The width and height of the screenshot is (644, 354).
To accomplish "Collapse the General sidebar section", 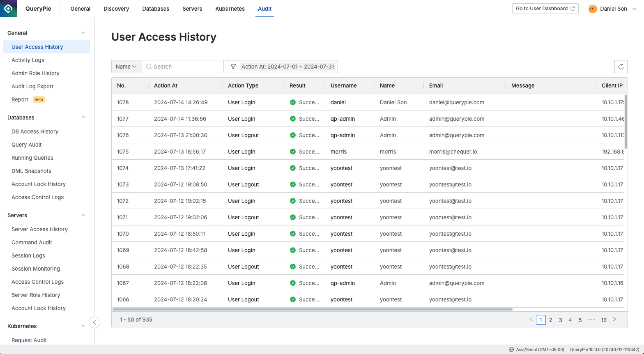I will (x=83, y=33).
